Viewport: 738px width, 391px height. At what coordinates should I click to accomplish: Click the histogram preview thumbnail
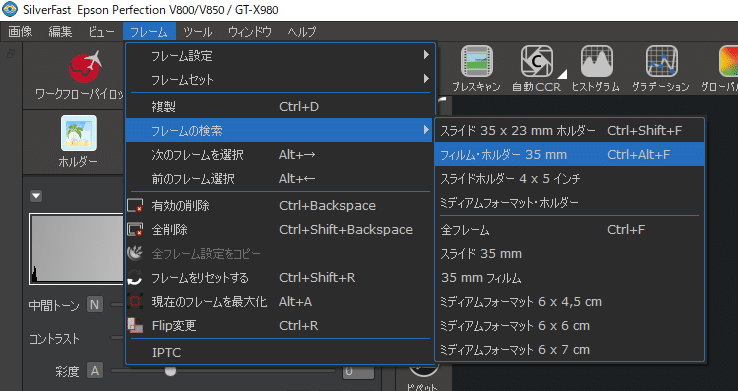76,249
